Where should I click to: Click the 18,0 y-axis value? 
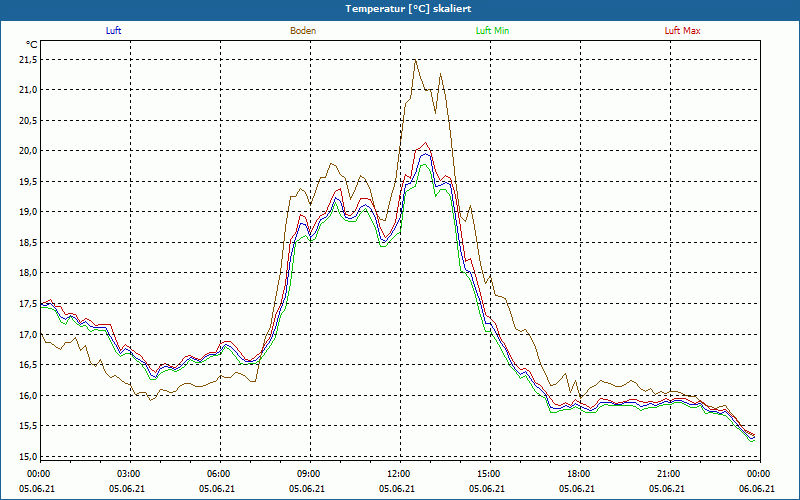(x=28, y=273)
